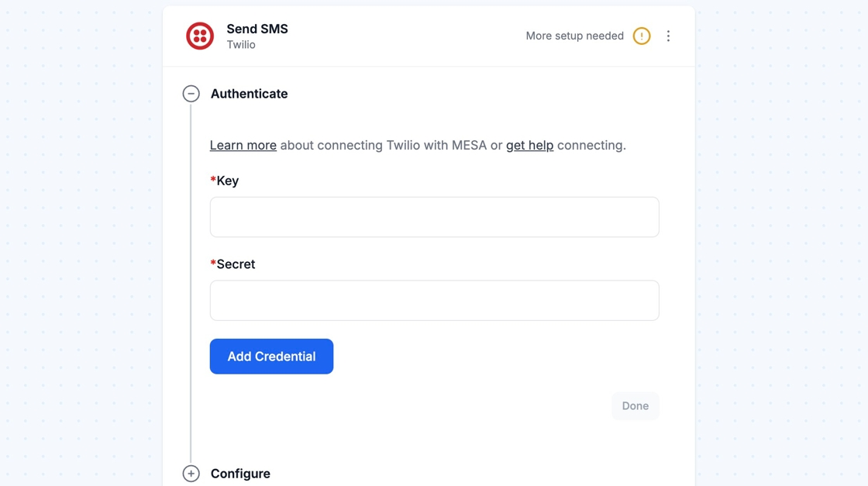868x486 pixels.
Task: Click the Twilio subtitle under Send SMS
Action: point(241,45)
